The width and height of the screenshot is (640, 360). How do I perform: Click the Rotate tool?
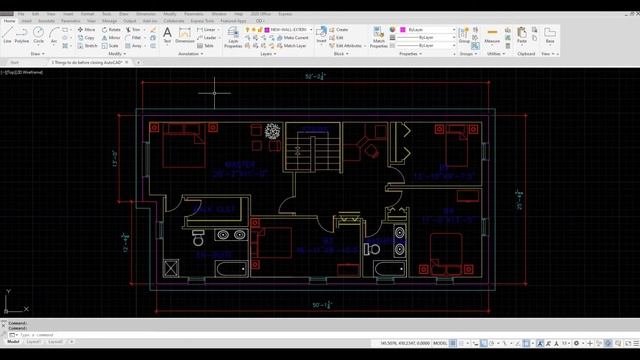click(x=111, y=30)
